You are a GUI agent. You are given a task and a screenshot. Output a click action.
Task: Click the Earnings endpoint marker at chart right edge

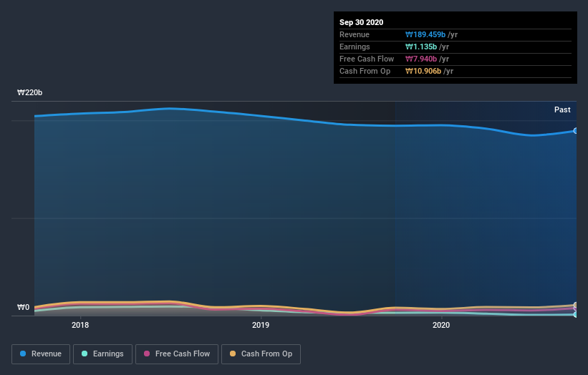576,314
